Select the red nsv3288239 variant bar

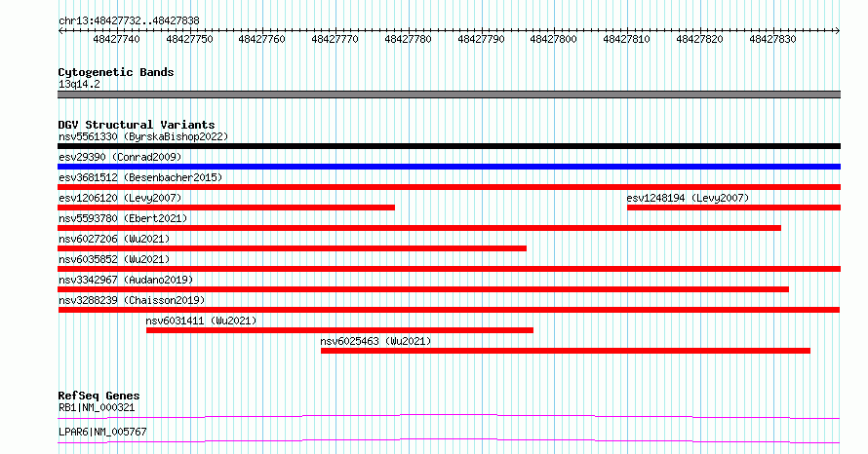(x=449, y=310)
